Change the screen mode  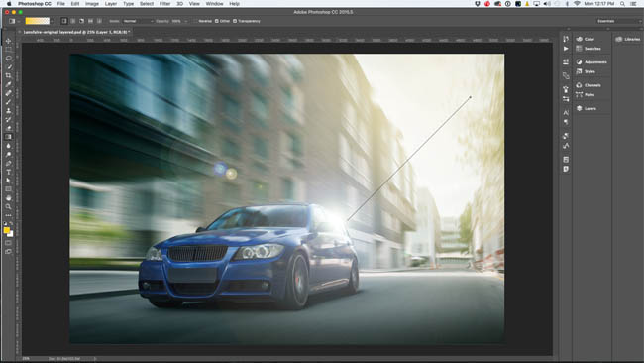[8, 252]
